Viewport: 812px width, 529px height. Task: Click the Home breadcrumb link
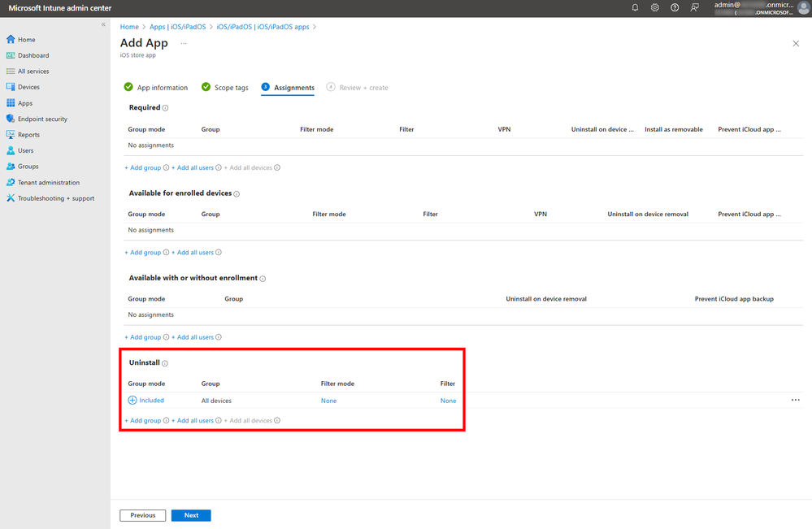coord(129,27)
